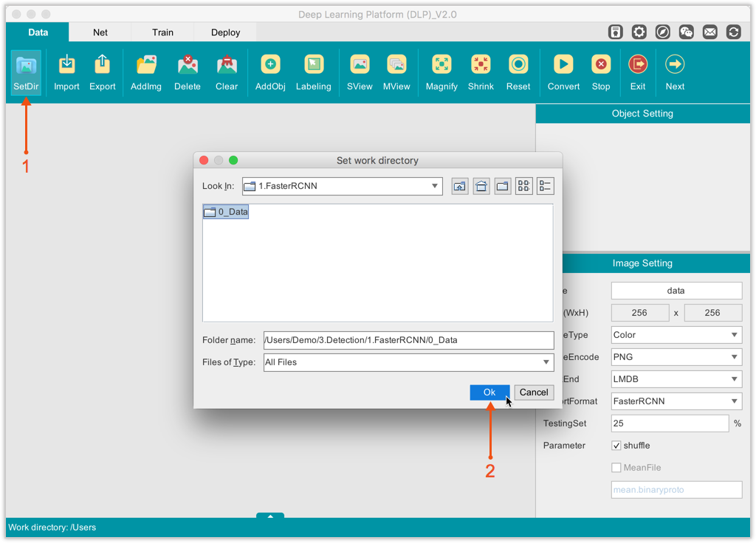The image size is (756, 543).
Task: Switch to the Train tab
Action: coord(163,32)
